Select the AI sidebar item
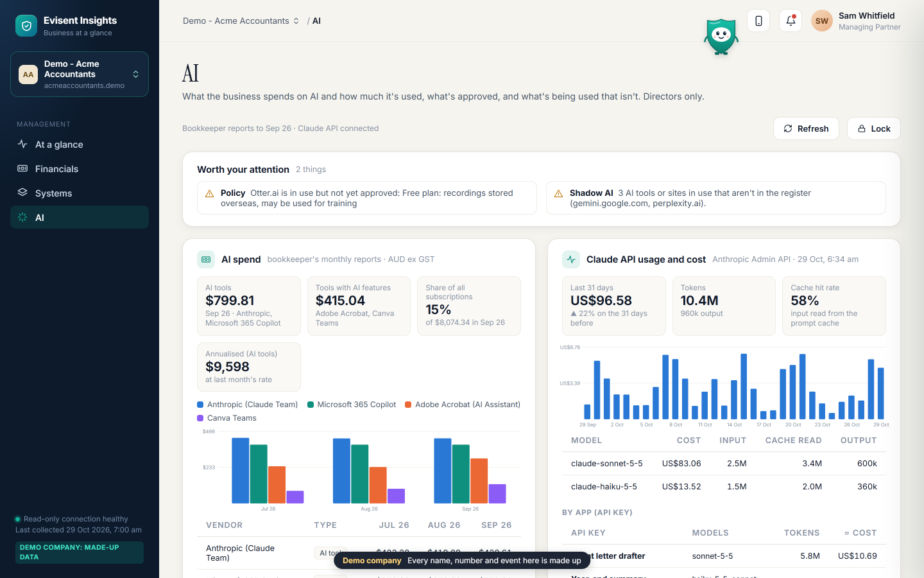Viewport: 924px width, 578px height. [80, 217]
